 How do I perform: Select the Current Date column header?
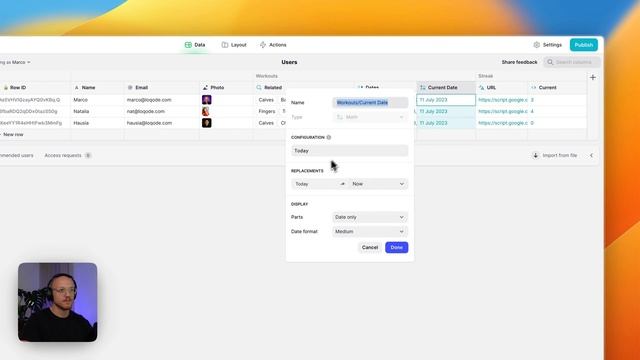tap(446, 87)
